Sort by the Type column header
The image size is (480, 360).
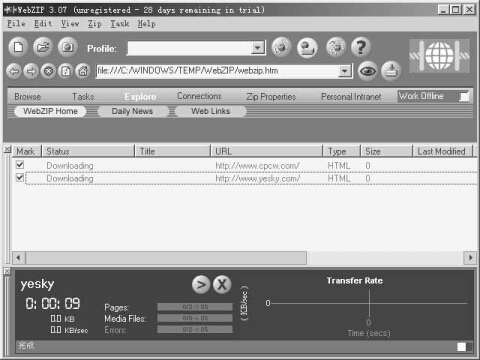pos(342,151)
